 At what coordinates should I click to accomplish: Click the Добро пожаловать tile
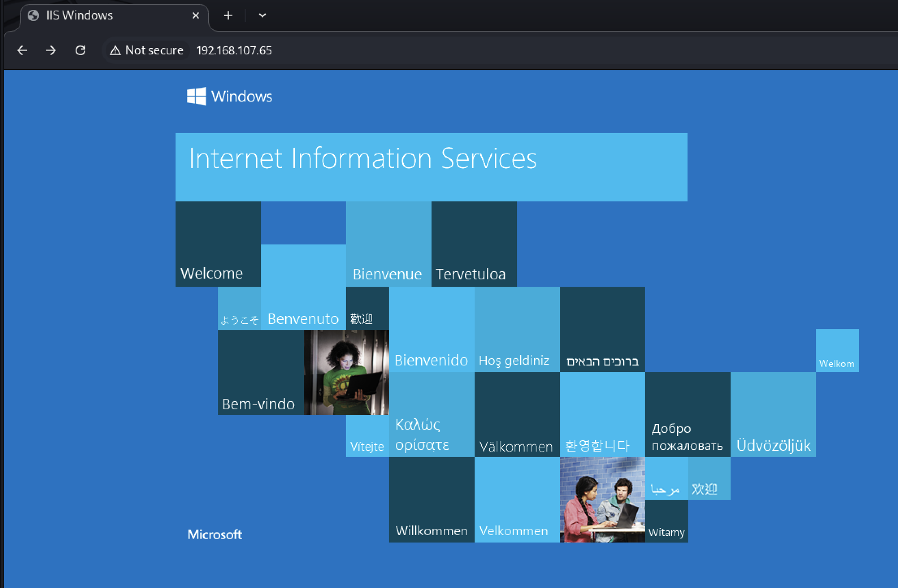coord(688,415)
